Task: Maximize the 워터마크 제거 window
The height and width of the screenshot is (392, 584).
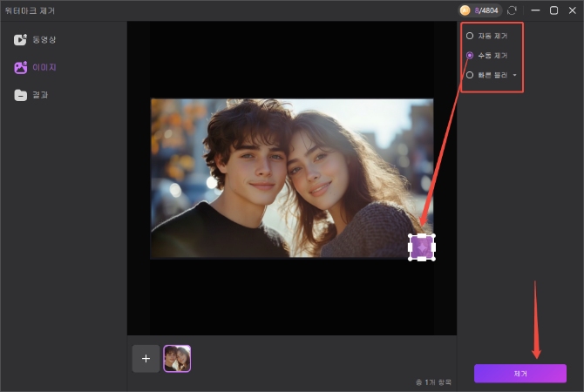Action: (553, 10)
